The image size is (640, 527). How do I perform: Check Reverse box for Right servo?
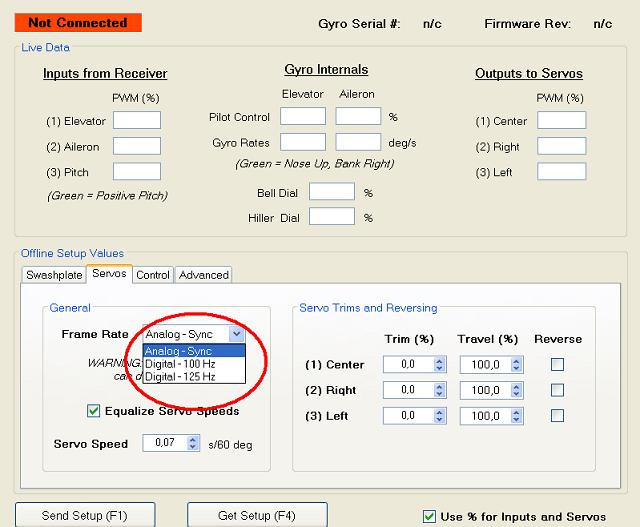[x=558, y=390]
